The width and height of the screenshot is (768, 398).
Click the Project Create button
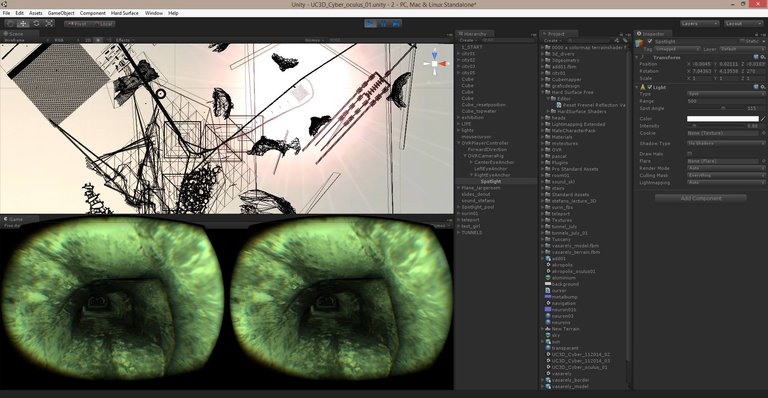[x=552, y=40]
